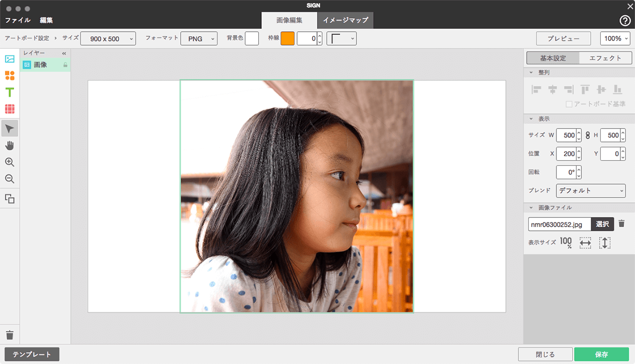Image resolution: width=635 pixels, height=364 pixels.
Task: Click the プレビュー button
Action: click(563, 38)
